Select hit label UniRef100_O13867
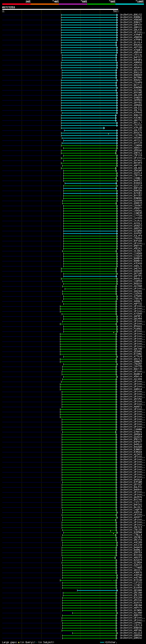 pyautogui.click(x=131, y=251)
